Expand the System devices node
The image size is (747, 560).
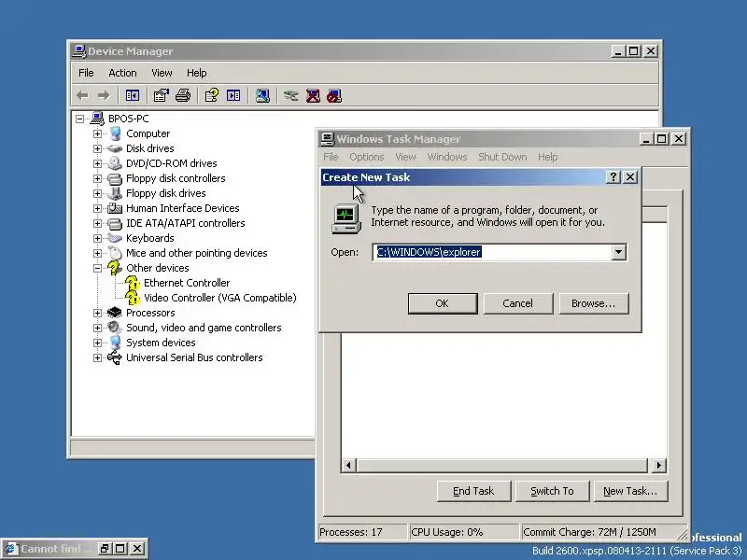tap(98, 343)
